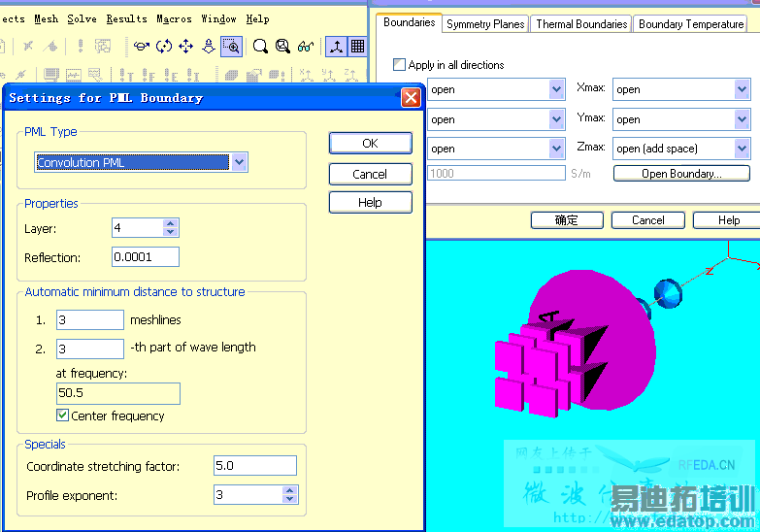Click the exclamation mark toolbar icon
This screenshot has height=532, width=760.
coord(81,46)
